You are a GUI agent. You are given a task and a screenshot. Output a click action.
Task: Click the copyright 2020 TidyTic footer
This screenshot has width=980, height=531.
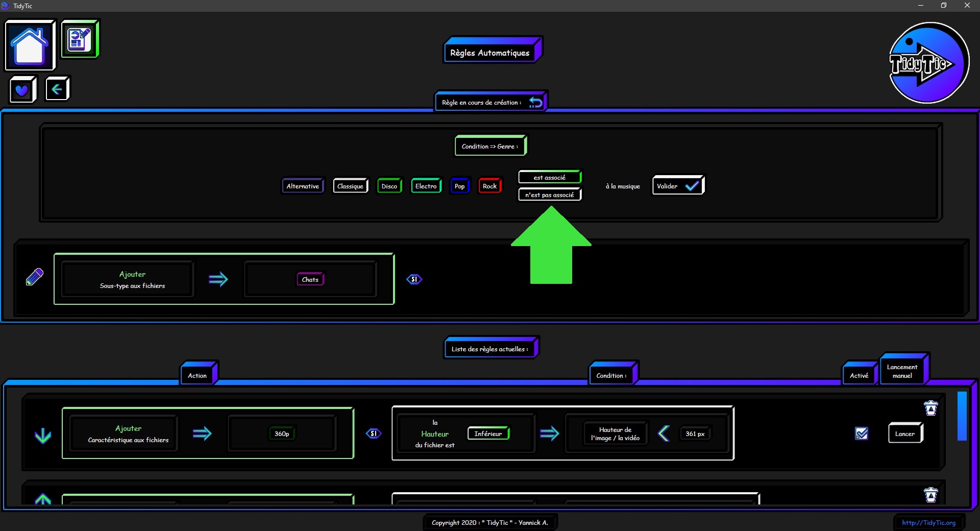pyautogui.click(x=490, y=522)
